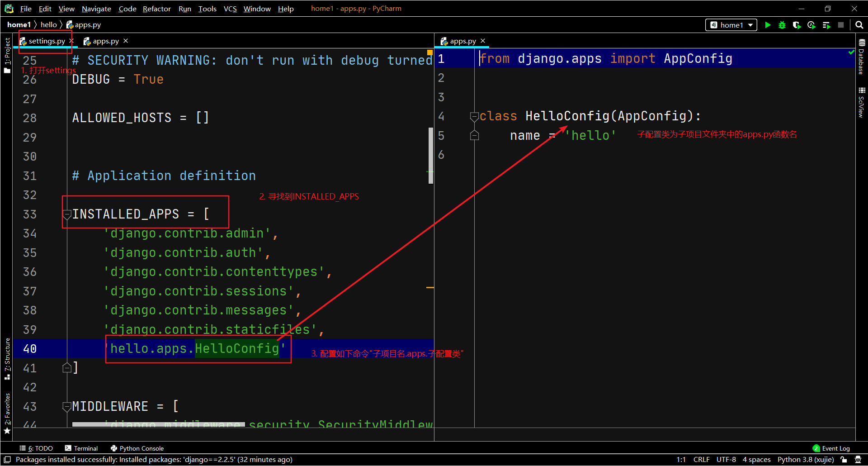Viewport: 868px width, 466px height.
Task: Click the yellow warning marker in left editor
Action: pos(430,52)
